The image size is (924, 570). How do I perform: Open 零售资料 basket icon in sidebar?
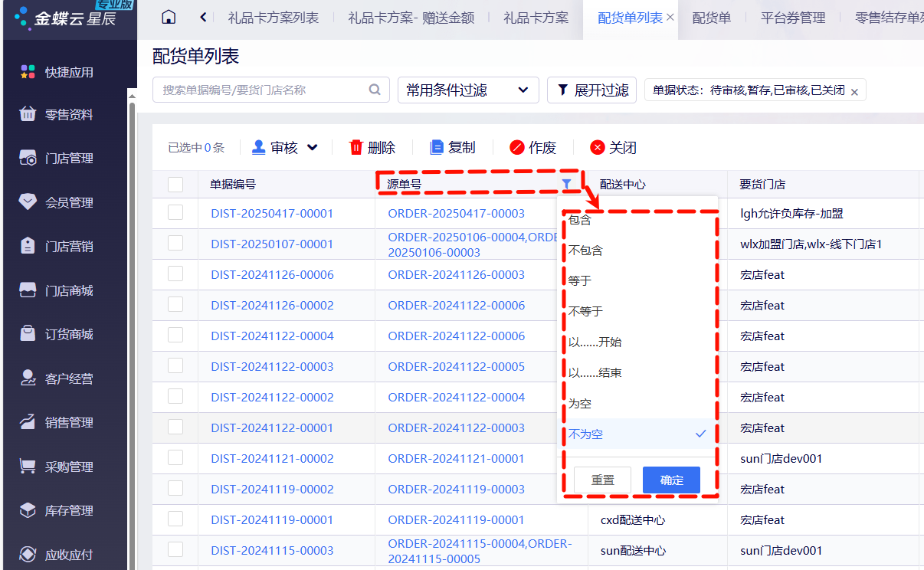coord(28,114)
